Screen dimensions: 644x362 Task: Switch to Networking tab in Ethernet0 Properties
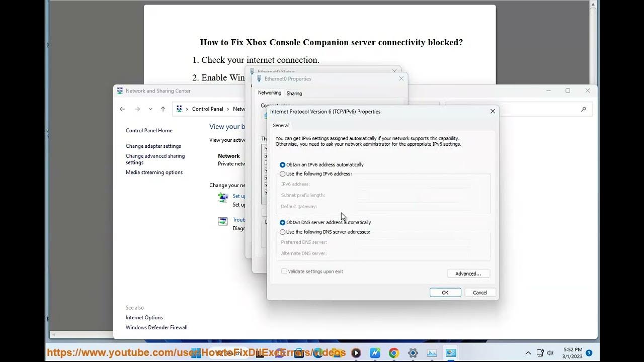pos(270,93)
